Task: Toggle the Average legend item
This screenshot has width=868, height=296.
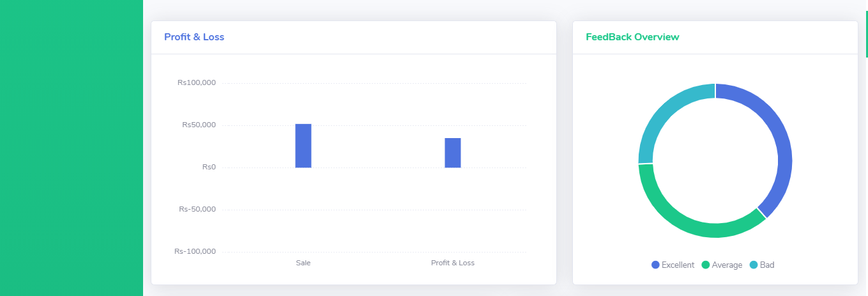Action: [722, 265]
